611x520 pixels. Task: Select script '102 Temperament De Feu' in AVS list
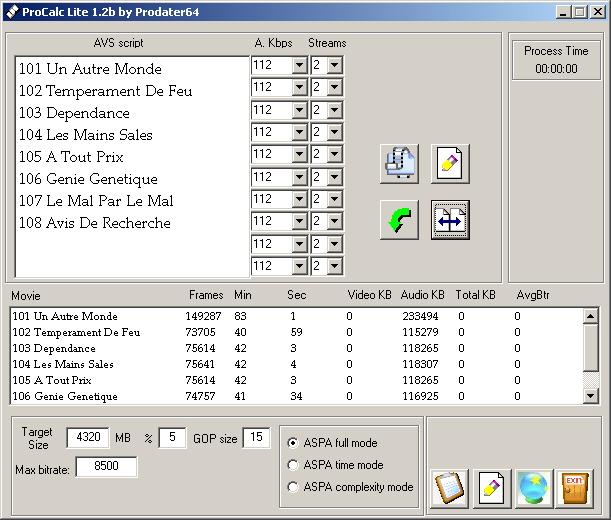pos(106,91)
